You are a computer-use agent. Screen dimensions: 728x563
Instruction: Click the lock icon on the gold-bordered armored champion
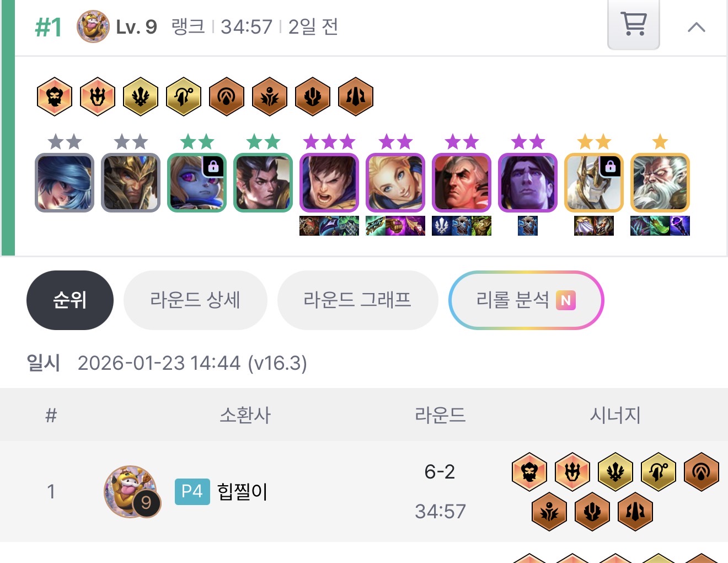[x=611, y=166]
